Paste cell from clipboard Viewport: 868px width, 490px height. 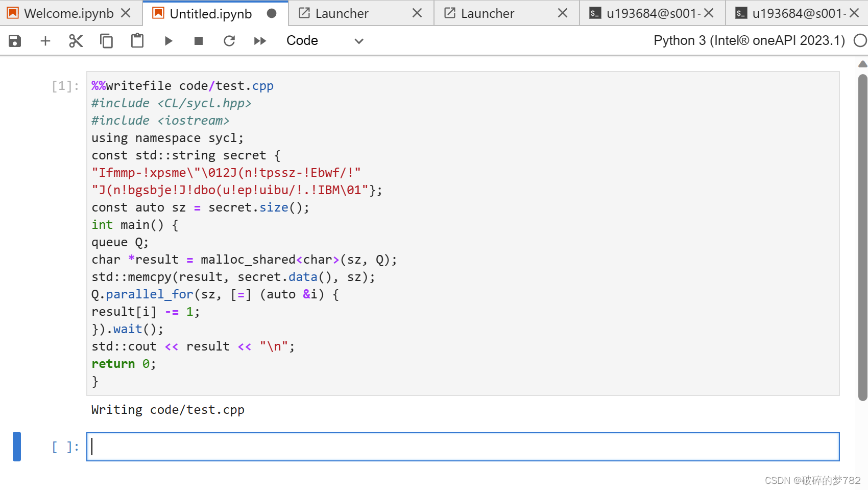[137, 41]
